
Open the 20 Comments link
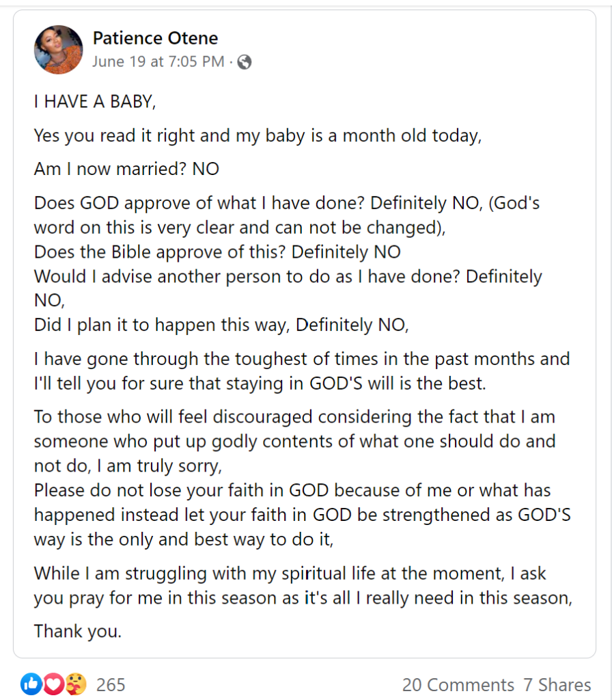point(458,684)
